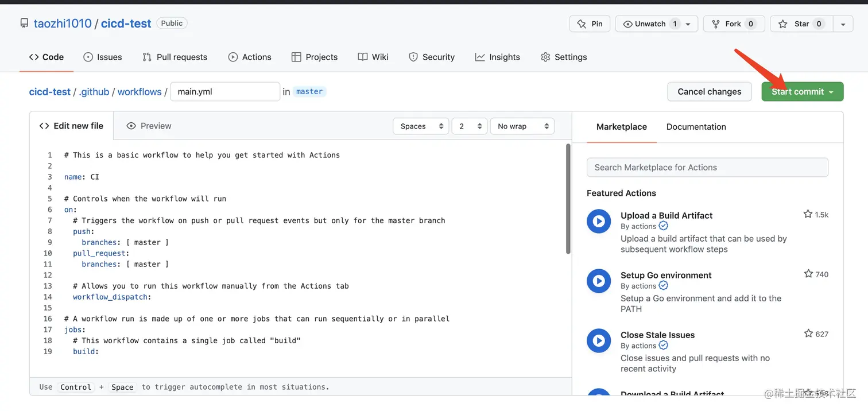This screenshot has height=411, width=868.
Task: Click the line "name: CI" in editor
Action: [82, 177]
